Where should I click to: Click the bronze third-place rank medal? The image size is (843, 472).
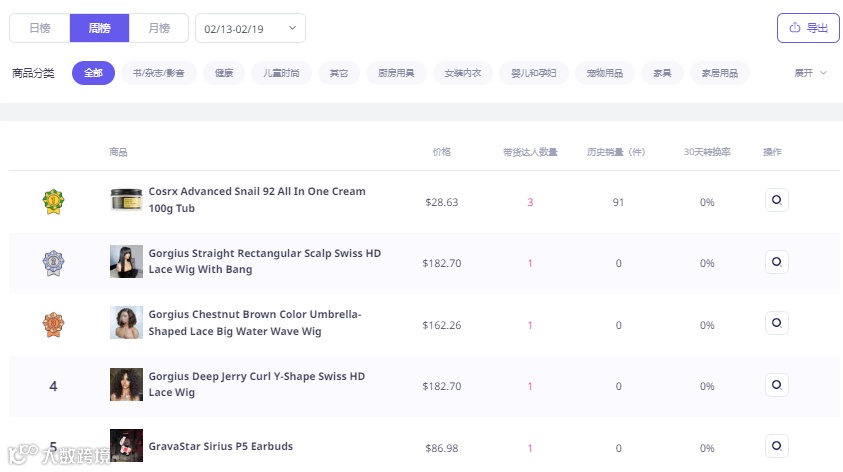click(x=53, y=324)
